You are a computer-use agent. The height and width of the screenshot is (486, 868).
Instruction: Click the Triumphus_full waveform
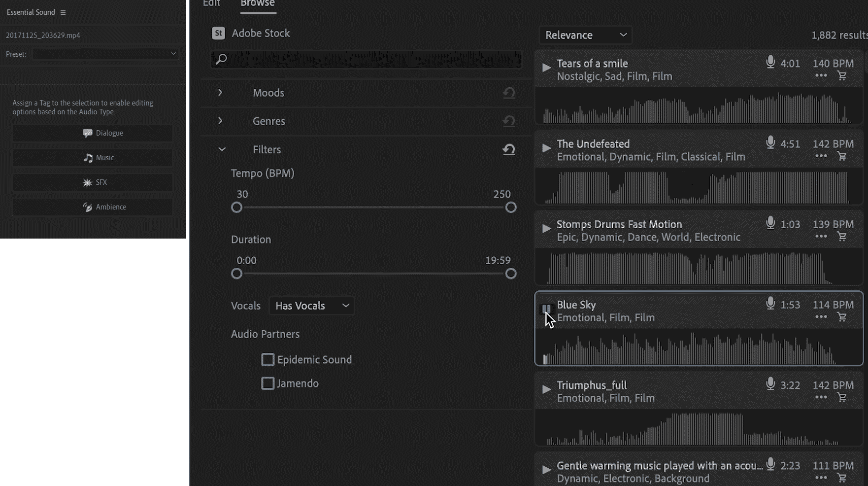(x=699, y=428)
